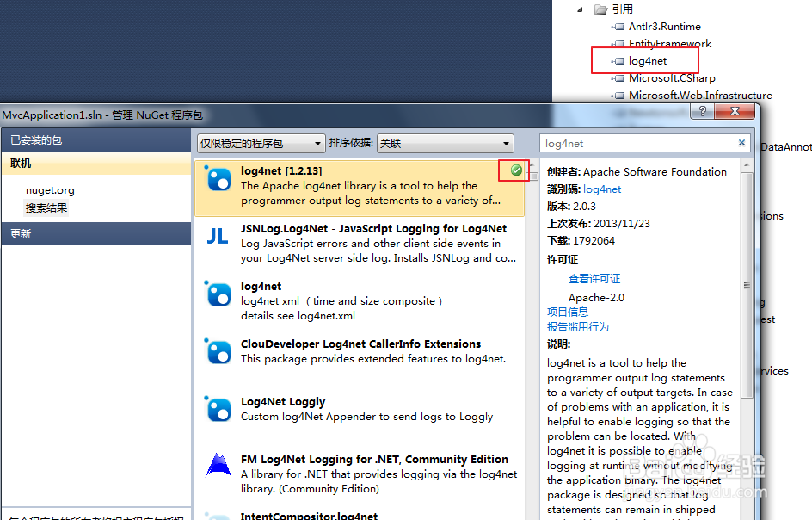Open the project information link
Image resolution: width=812 pixels, height=520 pixels.
pos(568,312)
